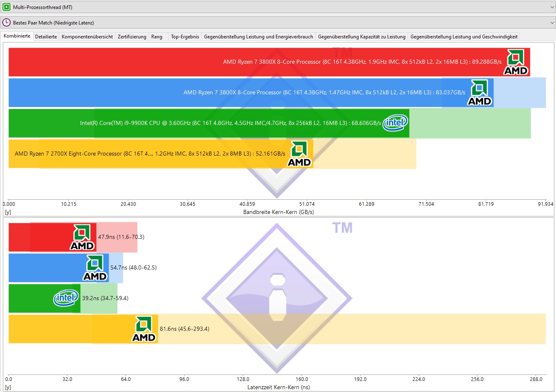
Task: Open the Zertifizierung tab
Action: click(x=132, y=37)
